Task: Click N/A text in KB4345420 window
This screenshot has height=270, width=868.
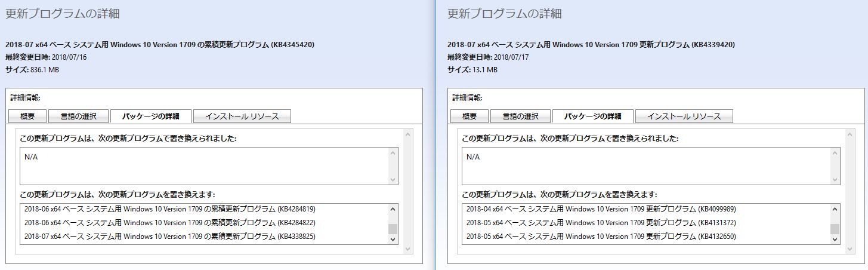Action: pyautogui.click(x=31, y=157)
